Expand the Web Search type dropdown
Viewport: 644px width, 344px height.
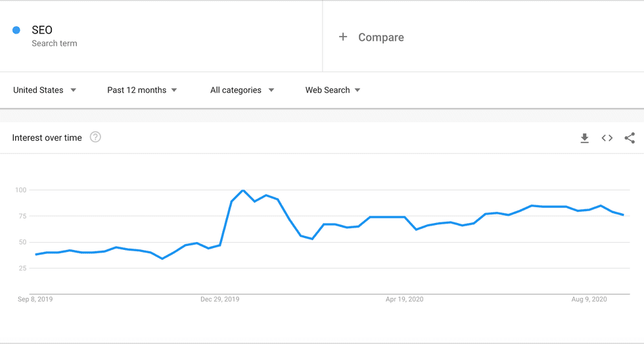[333, 90]
